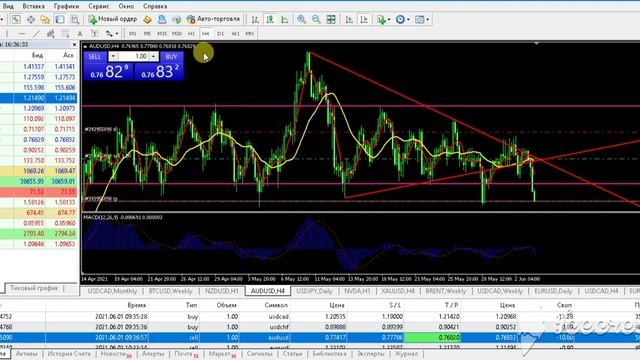Viewport: 640px width, 360px height.
Task: Zoom out of the chart
Action: tap(316, 19)
